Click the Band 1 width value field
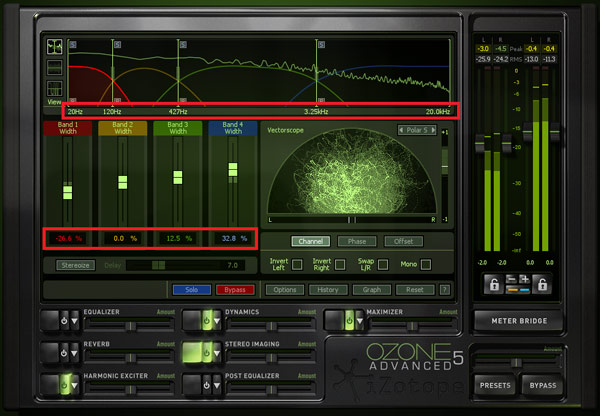The height and width of the screenshot is (416, 600). click(x=69, y=239)
